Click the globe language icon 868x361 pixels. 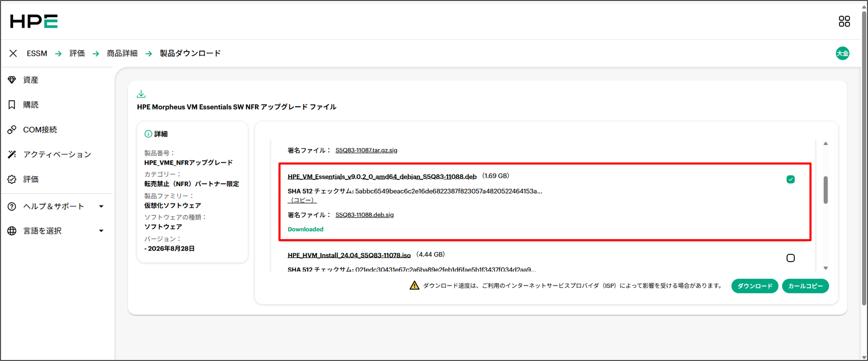12,231
